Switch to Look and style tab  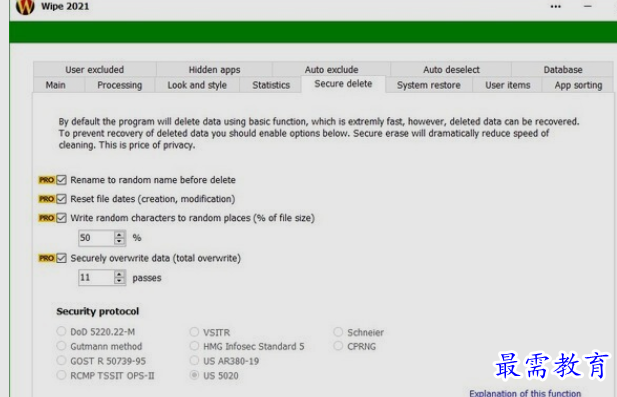(x=197, y=85)
